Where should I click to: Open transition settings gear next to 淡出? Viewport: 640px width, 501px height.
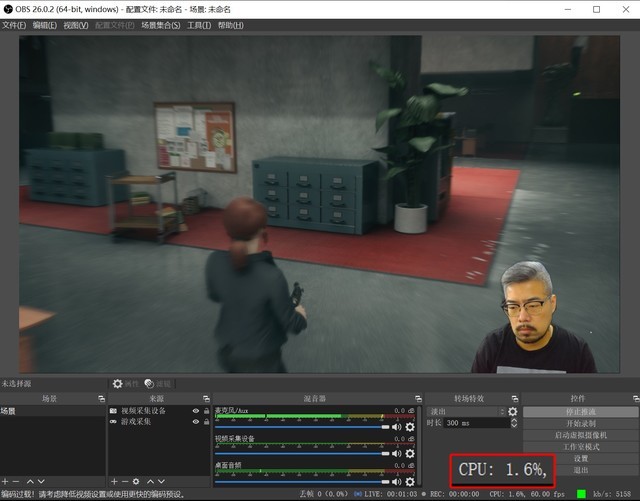click(x=513, y=411)
